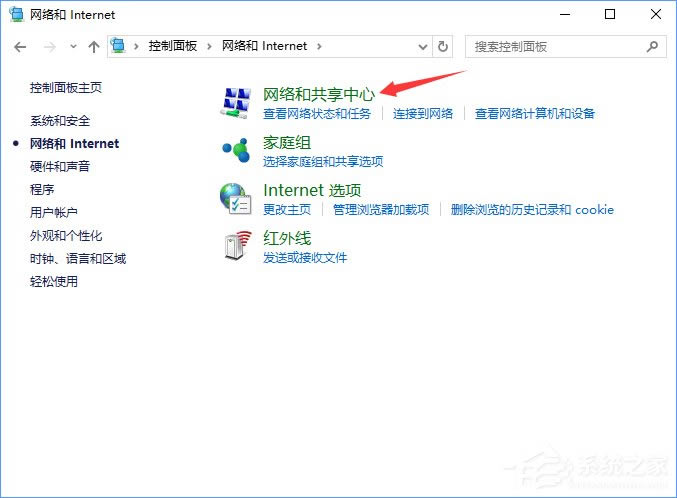The image size is (677, 498).
Task: Click the 家庭组 homegroup icon
Action: [236, 150]
